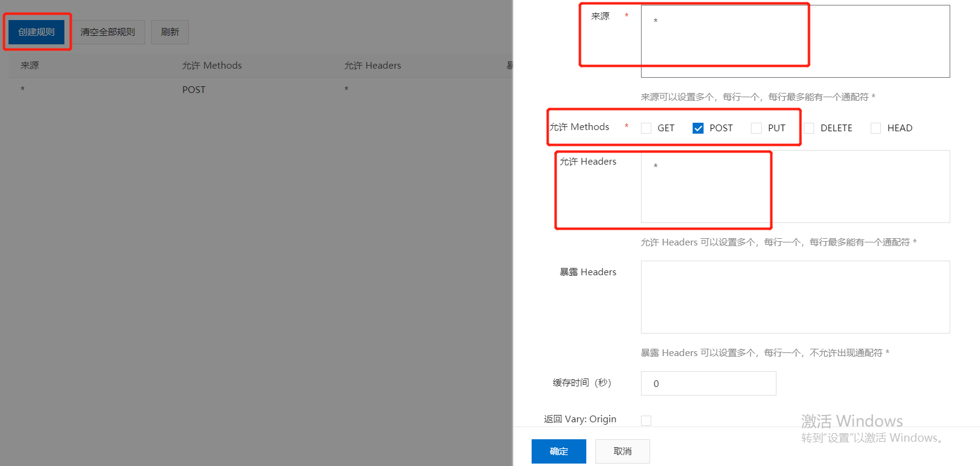The height and width of the screenshot is (466, 980).
Task: Confirm the rule with 确定 button
Action: (559, 451)
